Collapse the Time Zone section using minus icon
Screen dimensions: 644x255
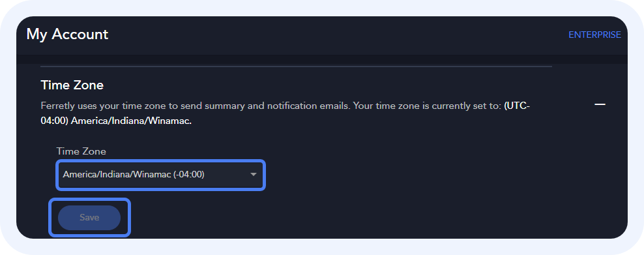(600, 105)
